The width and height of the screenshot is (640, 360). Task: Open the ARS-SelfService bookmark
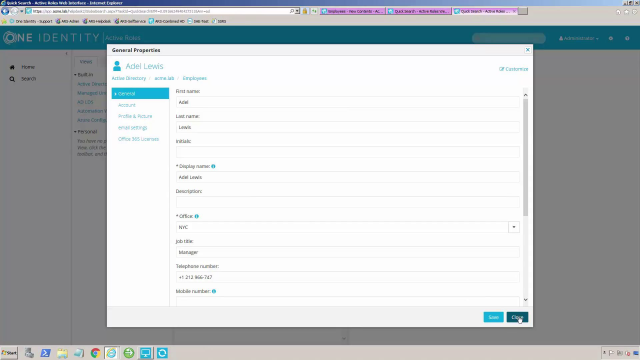[130, 21]
